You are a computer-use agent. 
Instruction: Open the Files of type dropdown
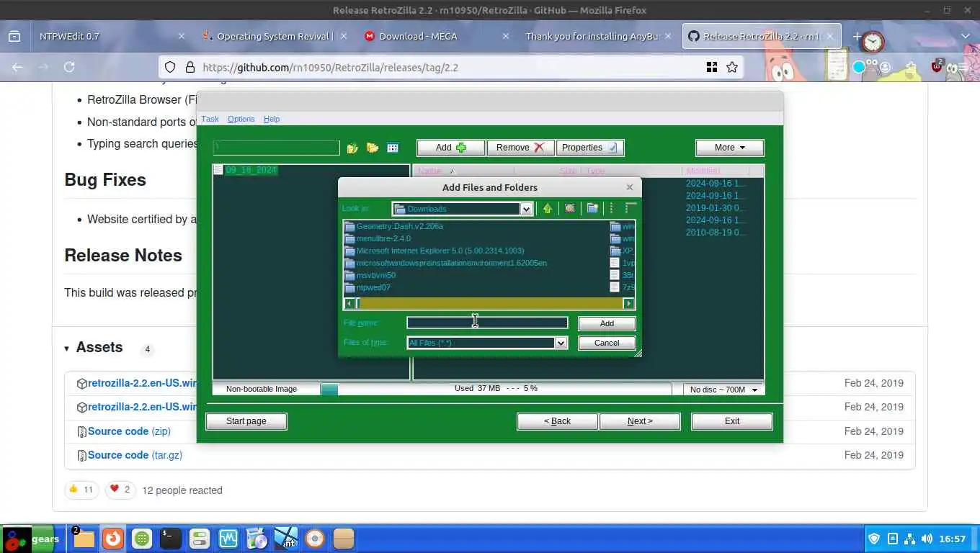coord(560,343)
